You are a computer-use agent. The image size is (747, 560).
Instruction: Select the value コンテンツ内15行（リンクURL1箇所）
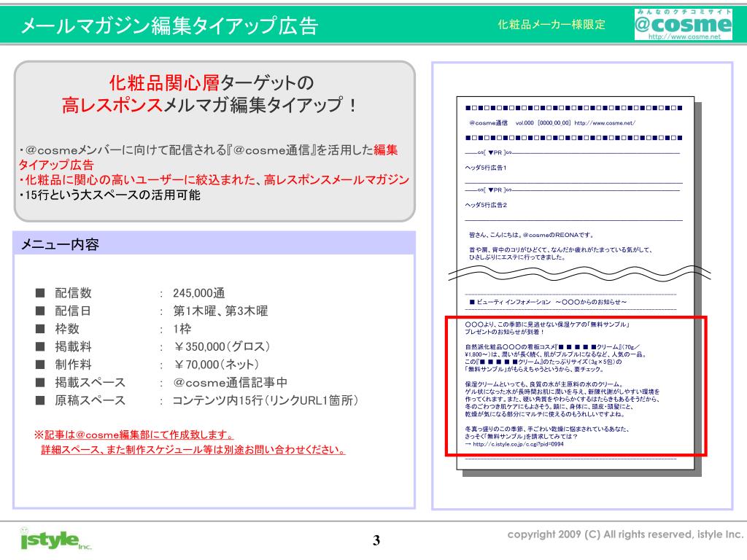coord(265,400)
